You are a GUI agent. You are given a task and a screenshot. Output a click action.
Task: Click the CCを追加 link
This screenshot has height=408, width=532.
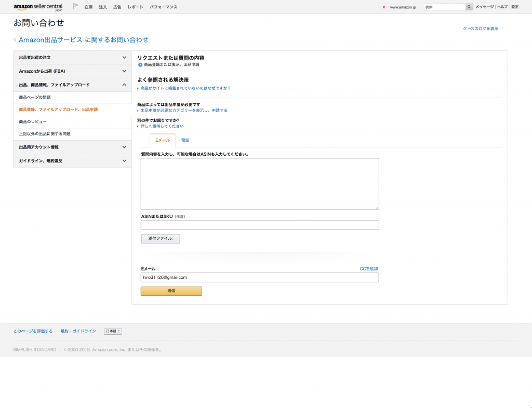tap(369, 269)
